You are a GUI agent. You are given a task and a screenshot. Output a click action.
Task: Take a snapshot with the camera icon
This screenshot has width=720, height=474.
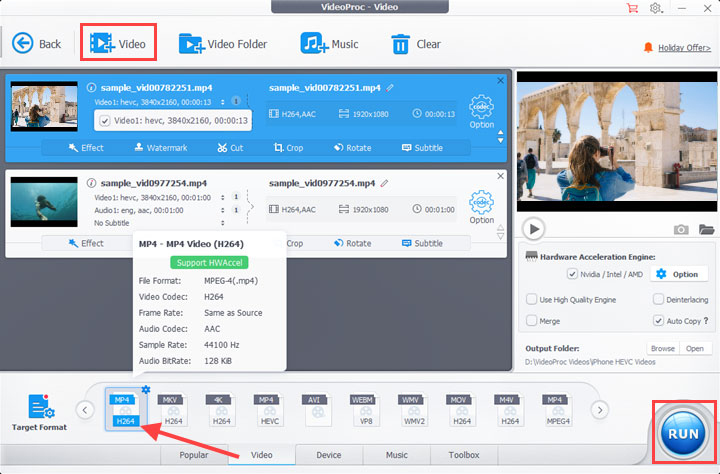coord(681,229)
